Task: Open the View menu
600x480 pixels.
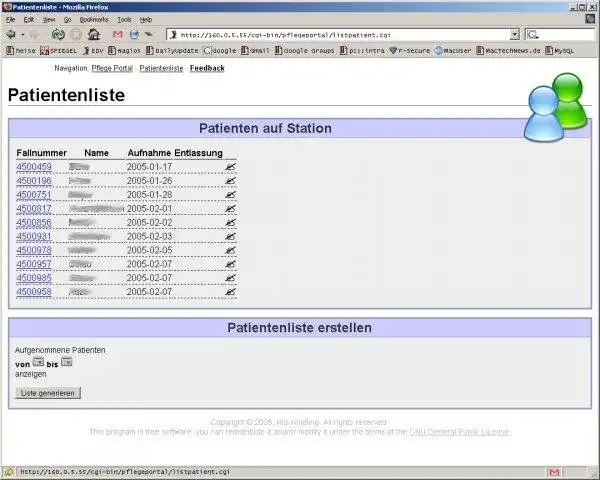Action: point(49,20)
